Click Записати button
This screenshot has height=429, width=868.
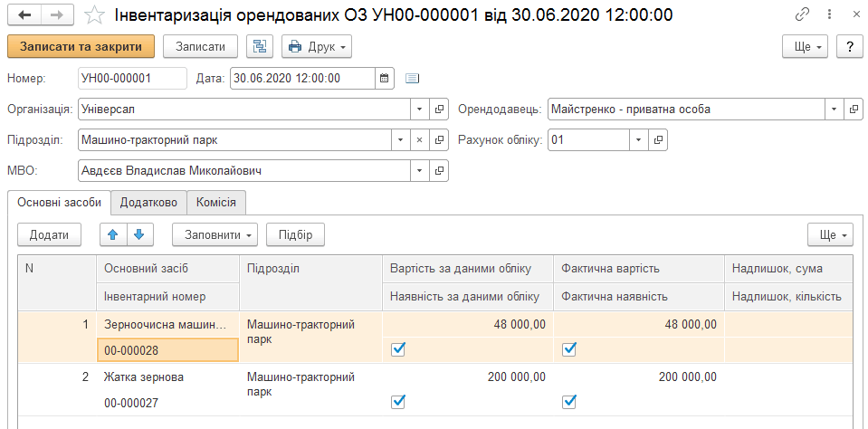click(200, 46)
